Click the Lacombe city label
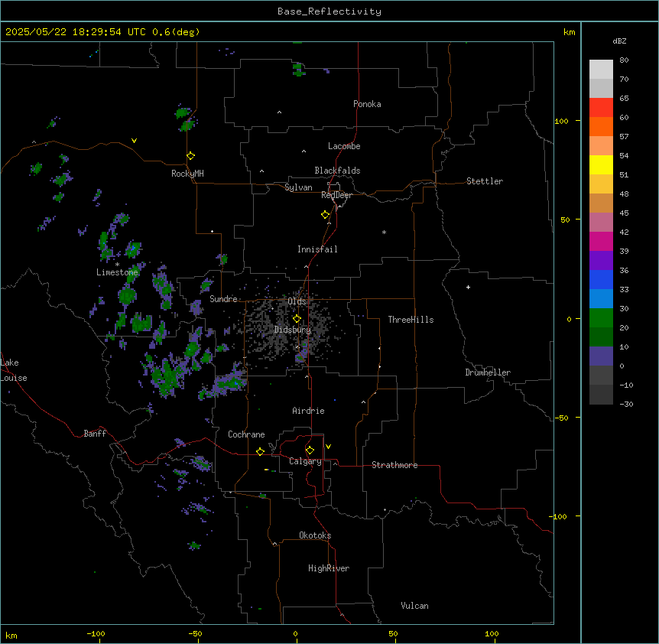Screen dimensions: 659x644 coord(344,146)
